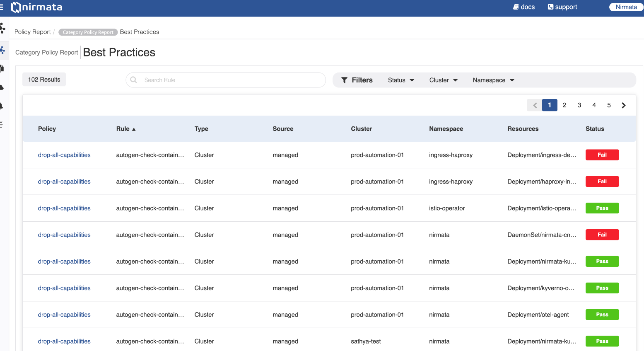Open drop-all-capabilities for Deployment/kyverno-o… row
The width and height of the screenshot is (644, 351).
[x=64, y=288]
